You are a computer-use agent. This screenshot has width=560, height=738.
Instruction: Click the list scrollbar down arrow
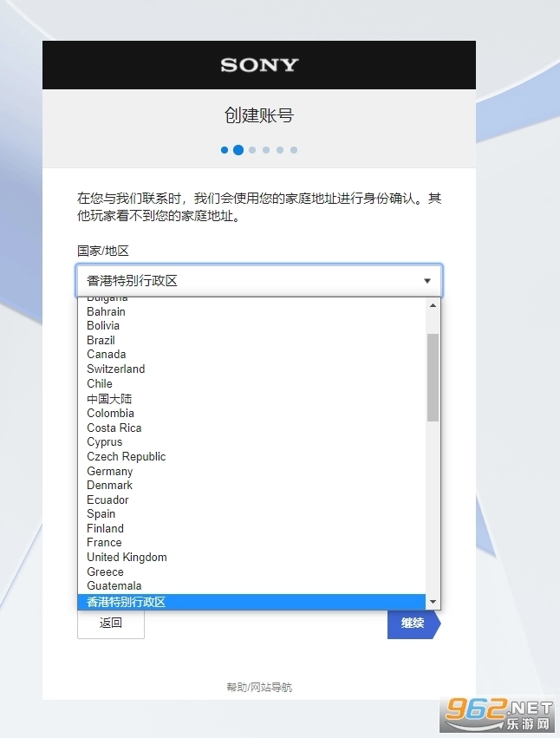433,602
